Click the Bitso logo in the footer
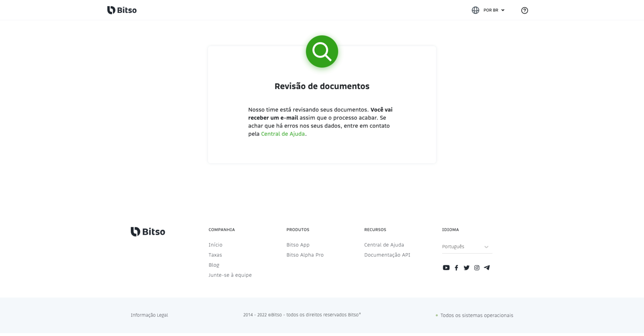The height and width of the screenshot is (336, 644). click(x=148, y=232)
